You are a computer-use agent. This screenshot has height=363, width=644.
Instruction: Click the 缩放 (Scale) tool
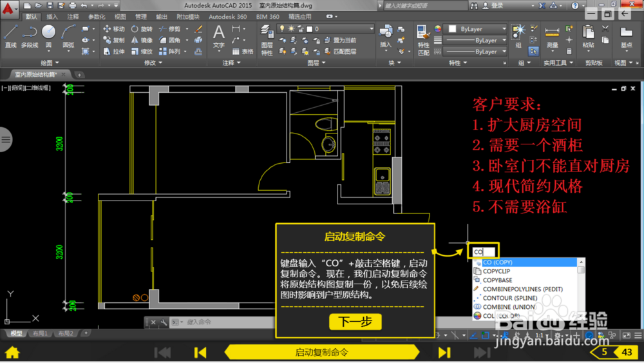click(x=142, y=52)
